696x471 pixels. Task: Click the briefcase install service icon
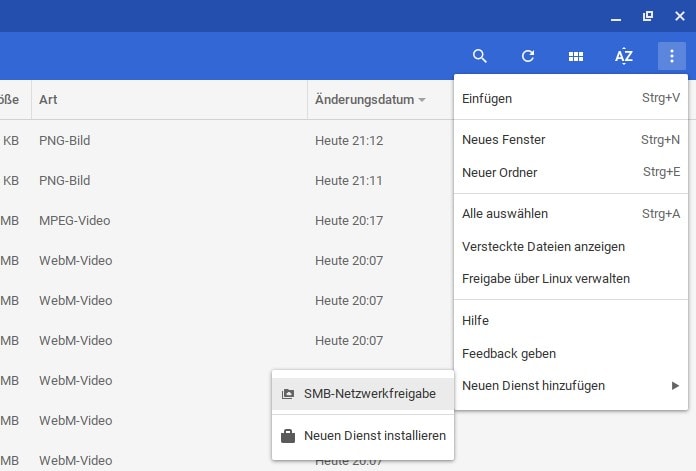[288, 436]
